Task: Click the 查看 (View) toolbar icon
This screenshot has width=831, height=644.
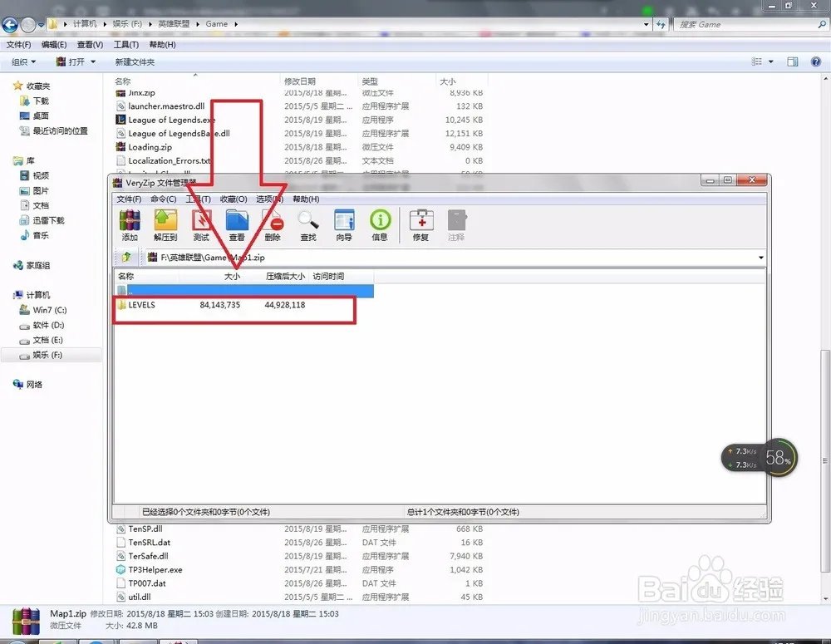Action: coord(237,225)
